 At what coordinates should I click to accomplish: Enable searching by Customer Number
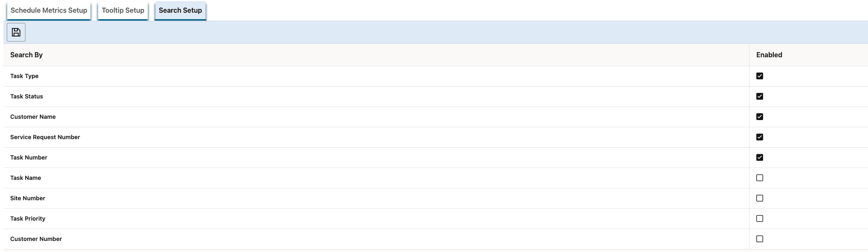tap(760, 239)
